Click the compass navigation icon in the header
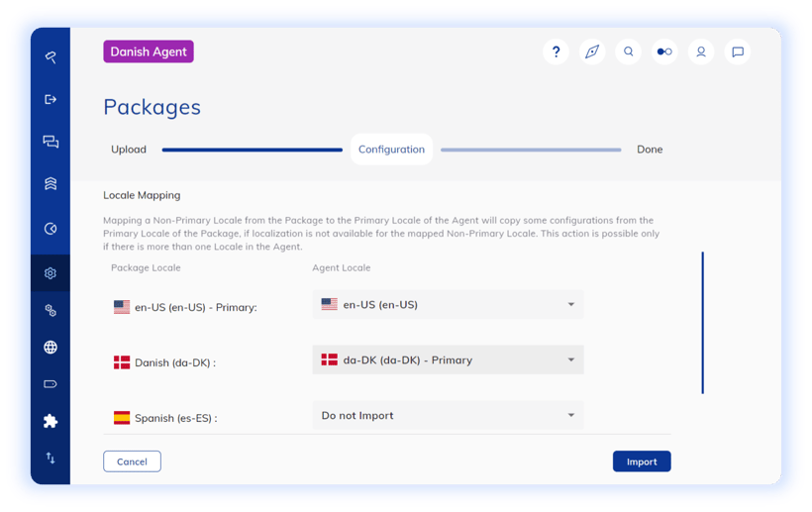Screen dimensions: 812x512 pyautogui.click(x=592, y=51)
